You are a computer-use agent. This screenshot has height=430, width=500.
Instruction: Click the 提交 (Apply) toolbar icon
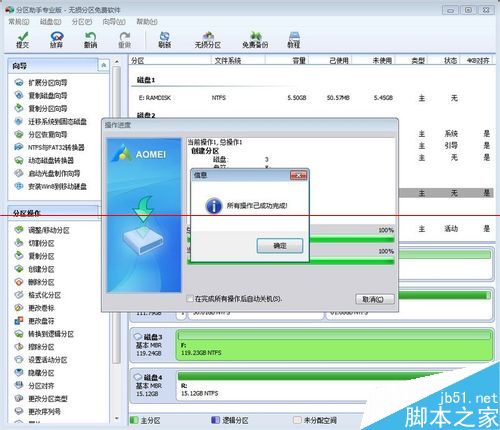[23, 40]
